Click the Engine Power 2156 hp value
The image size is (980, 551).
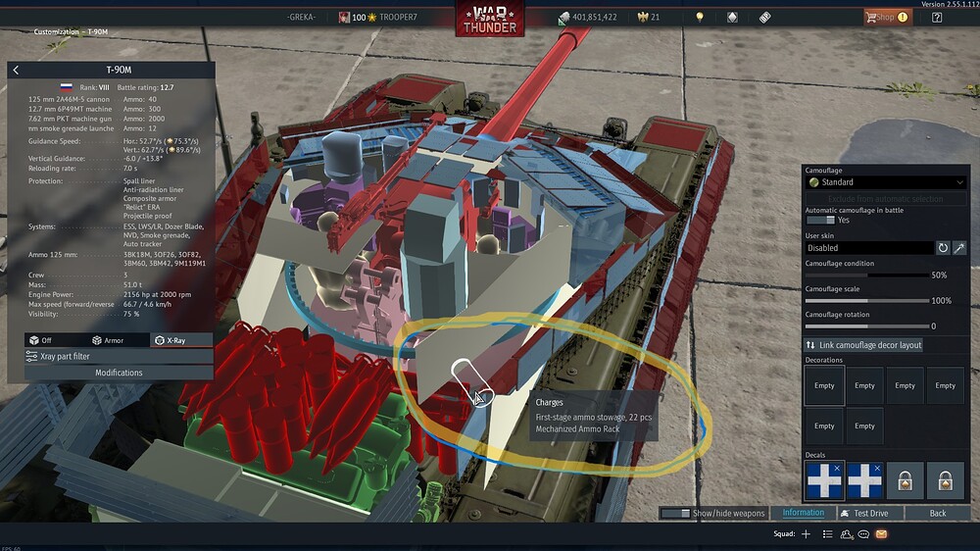point(157,294)
